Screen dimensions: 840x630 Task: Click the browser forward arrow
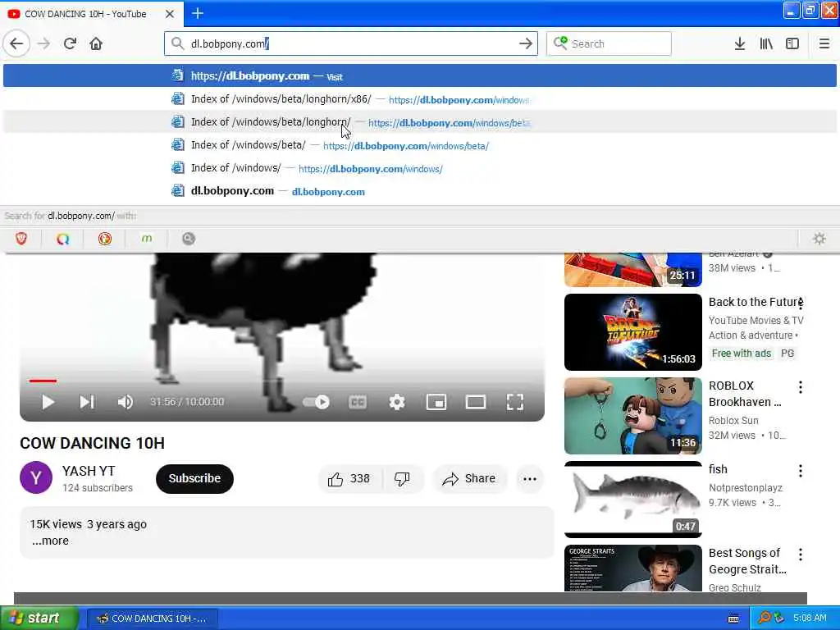44,43
